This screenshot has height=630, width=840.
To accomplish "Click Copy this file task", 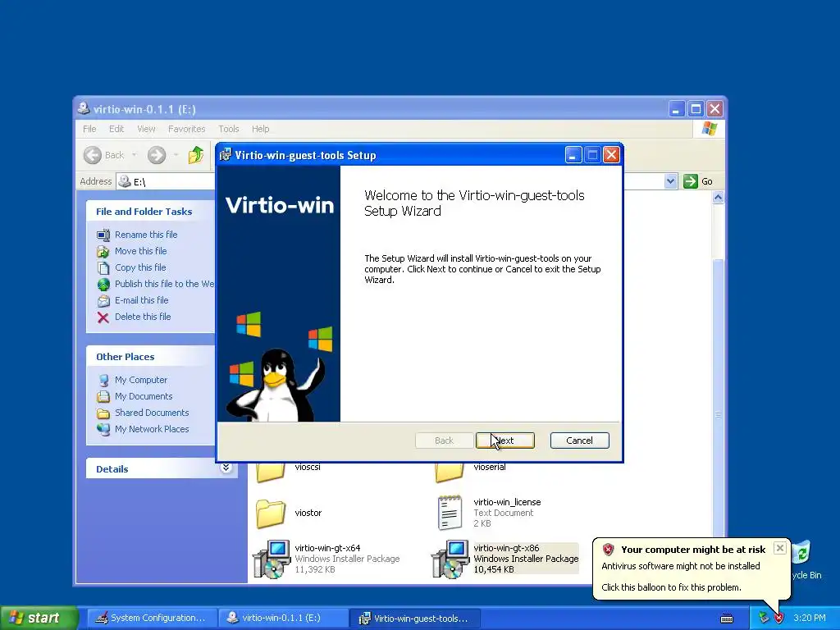I will coord(140,267).
